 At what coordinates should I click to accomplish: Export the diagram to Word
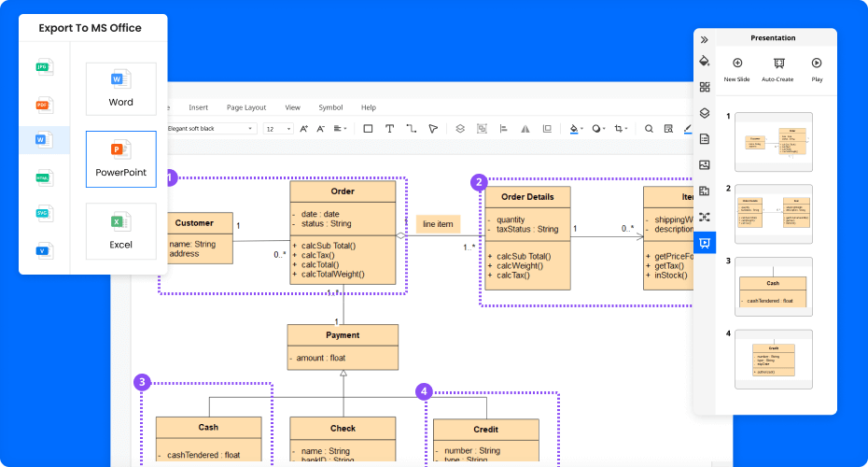point(120,89)
